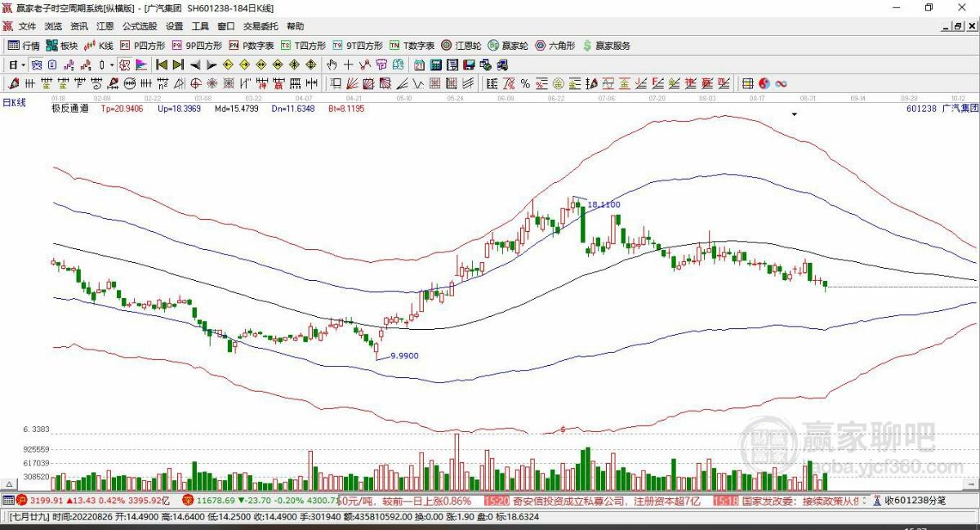
Task: Click the Md=15.4799 indicator value
Action: (x=237, y=108)
